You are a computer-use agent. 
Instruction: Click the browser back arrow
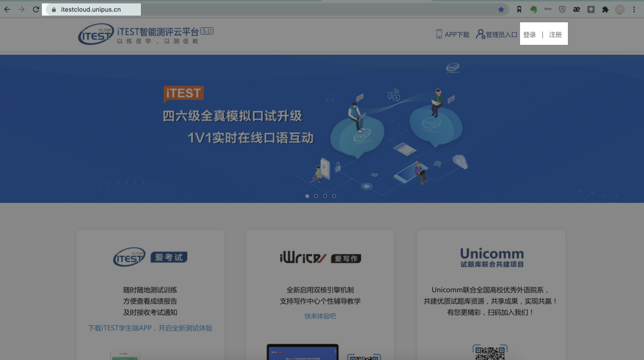7,10
